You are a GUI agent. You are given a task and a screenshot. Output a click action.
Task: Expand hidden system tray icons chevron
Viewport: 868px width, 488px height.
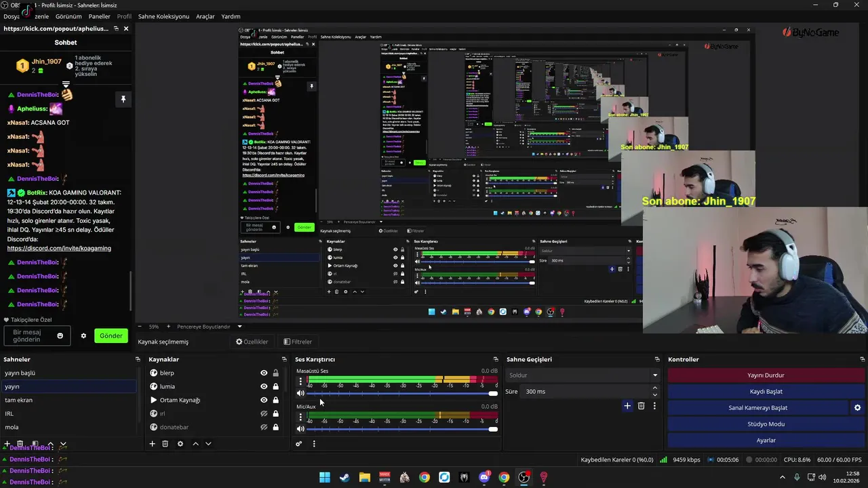tap(783, 477)
